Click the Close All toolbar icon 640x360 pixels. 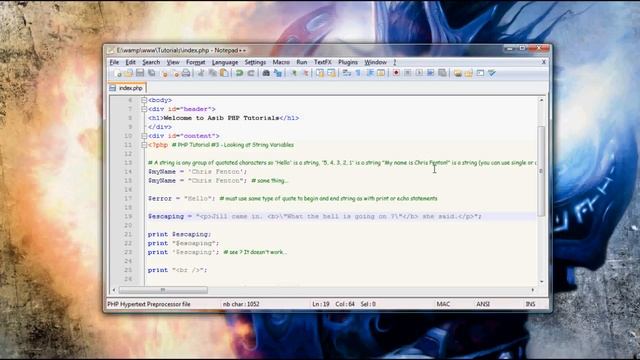click(176, 73)
